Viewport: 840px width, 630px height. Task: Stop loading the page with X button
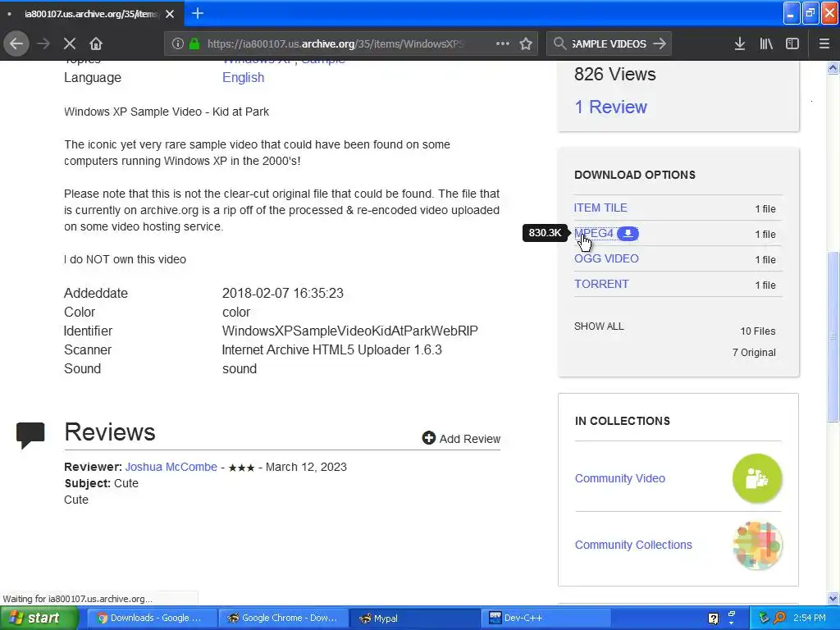(x=70, y=44)
